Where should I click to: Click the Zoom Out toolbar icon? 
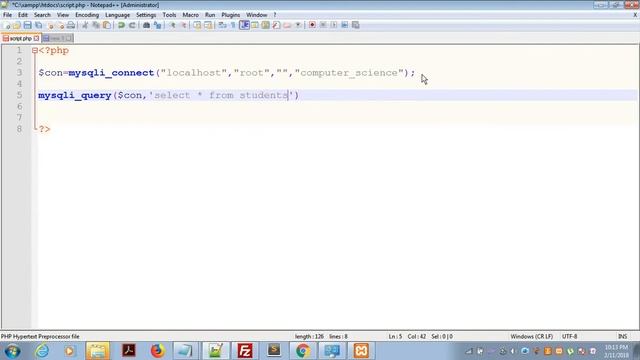click(x=183, y=25)
